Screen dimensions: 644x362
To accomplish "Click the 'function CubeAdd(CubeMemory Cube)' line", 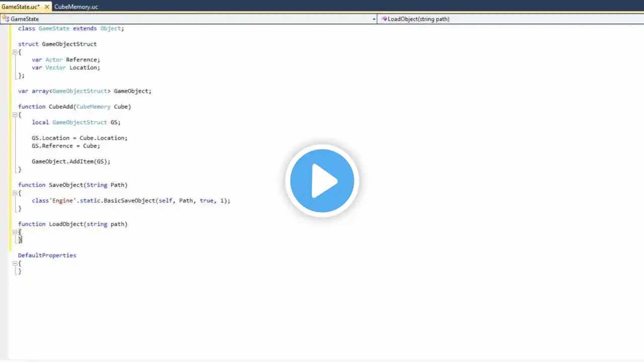I will pos(74,107).
